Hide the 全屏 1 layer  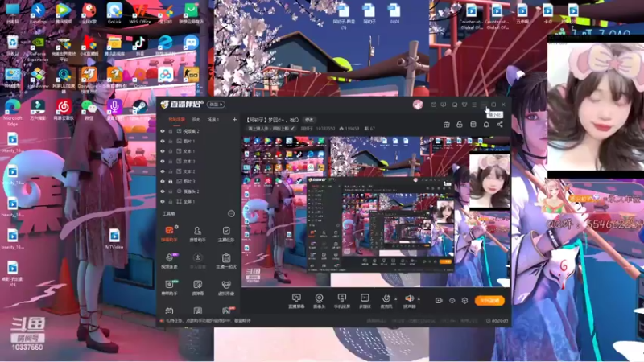point(163,202)
